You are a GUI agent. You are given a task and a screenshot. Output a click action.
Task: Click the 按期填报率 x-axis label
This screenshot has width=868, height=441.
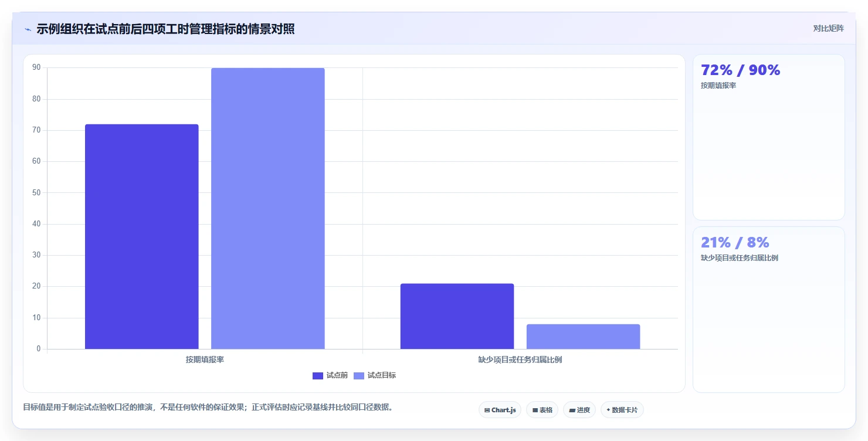pyautogui.click(x=205, y=359)
